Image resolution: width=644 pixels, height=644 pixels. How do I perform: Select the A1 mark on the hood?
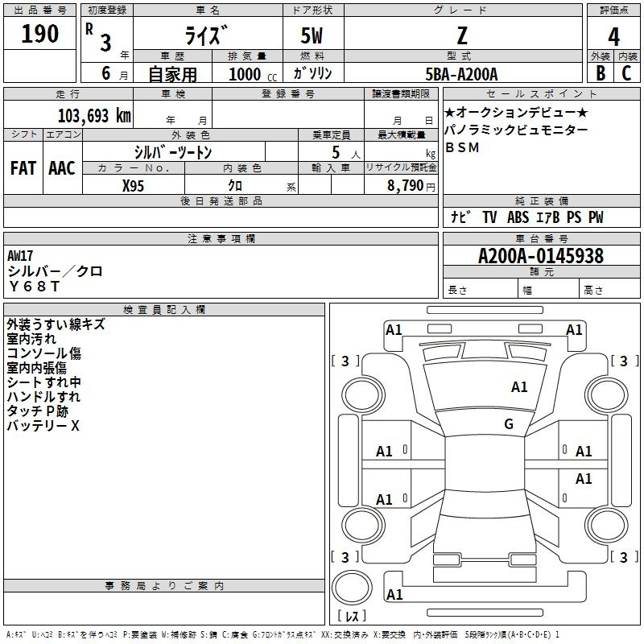coord(519,387)
